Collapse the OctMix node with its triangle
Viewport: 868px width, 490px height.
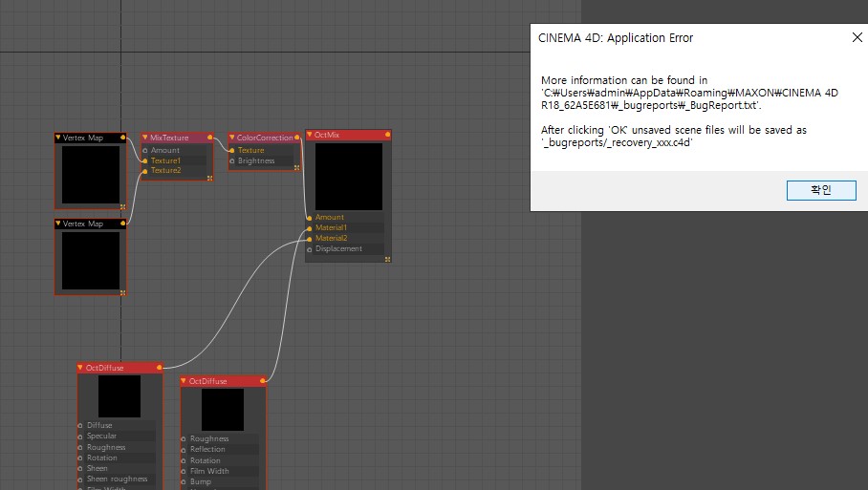coord(310,135)
